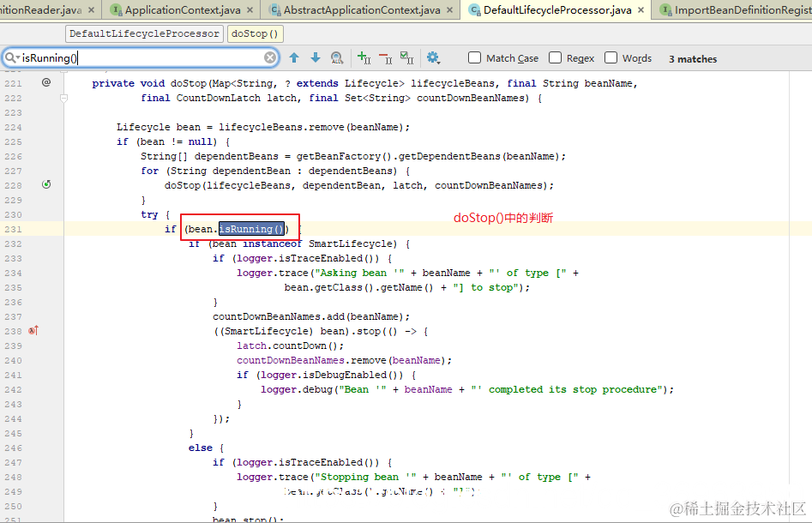Switch to AbstractApplicationContext.java tab
Viewport: 812px width, 523px height.
pyautogui.click(x=362, y=9)
